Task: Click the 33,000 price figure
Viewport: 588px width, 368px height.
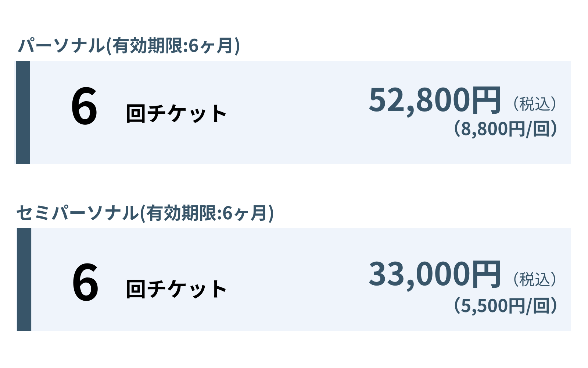Action: point(419,274)
